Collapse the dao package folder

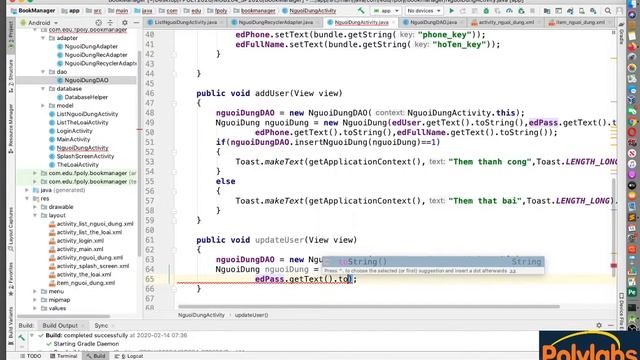coord(43,72)
